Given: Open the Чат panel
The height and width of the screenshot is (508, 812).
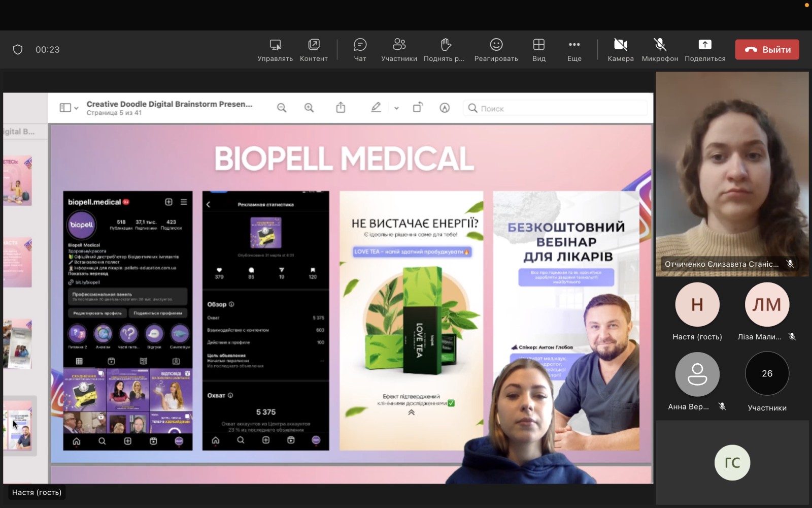Looking at the screenshot, I should coord(360,50).
